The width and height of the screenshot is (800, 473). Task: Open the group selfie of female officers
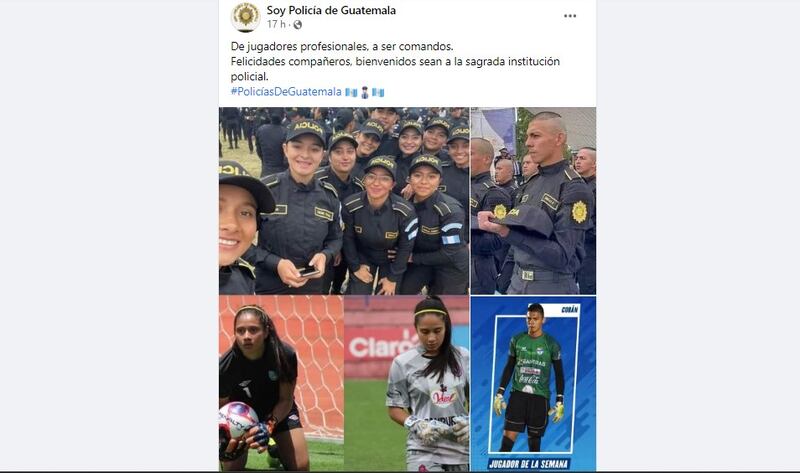pyautogui.click(x=344, y=201)
